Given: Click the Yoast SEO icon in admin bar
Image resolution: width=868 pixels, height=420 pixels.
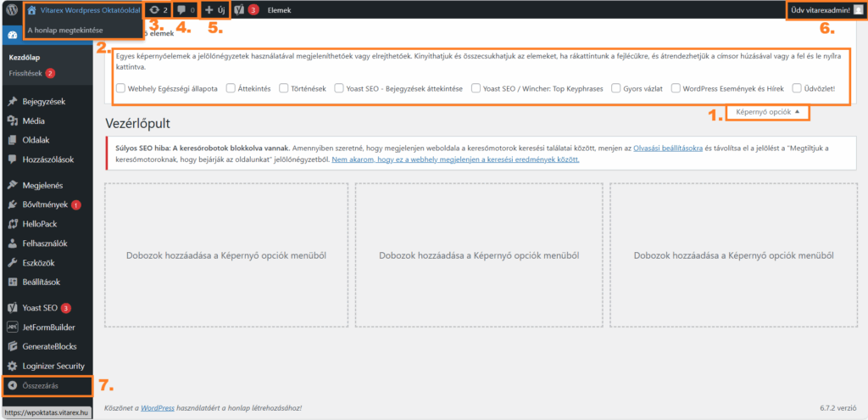Looking at the screenshot, I should [x=240, y=10].
